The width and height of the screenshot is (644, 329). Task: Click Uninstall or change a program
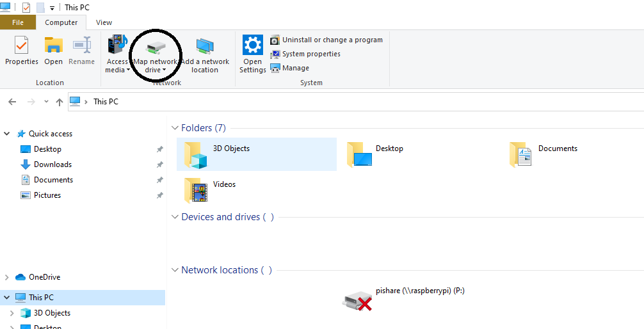[x=332, y=40]
